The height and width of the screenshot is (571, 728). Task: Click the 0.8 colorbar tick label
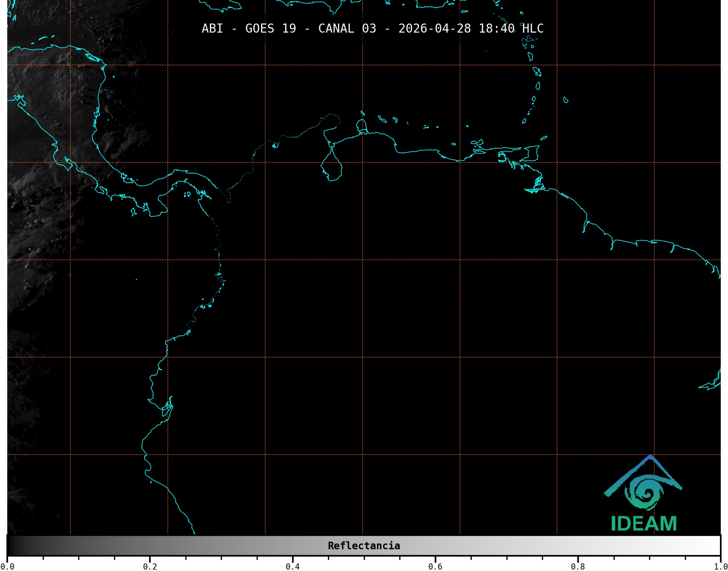pyautogui.click(x=578, y=567)
